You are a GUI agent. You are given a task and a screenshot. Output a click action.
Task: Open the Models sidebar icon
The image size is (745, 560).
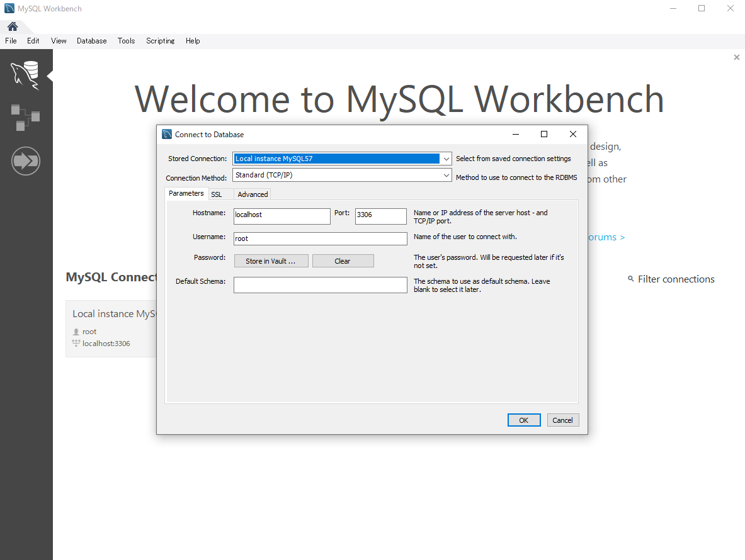pyautogui.click(x=25, y=117)
